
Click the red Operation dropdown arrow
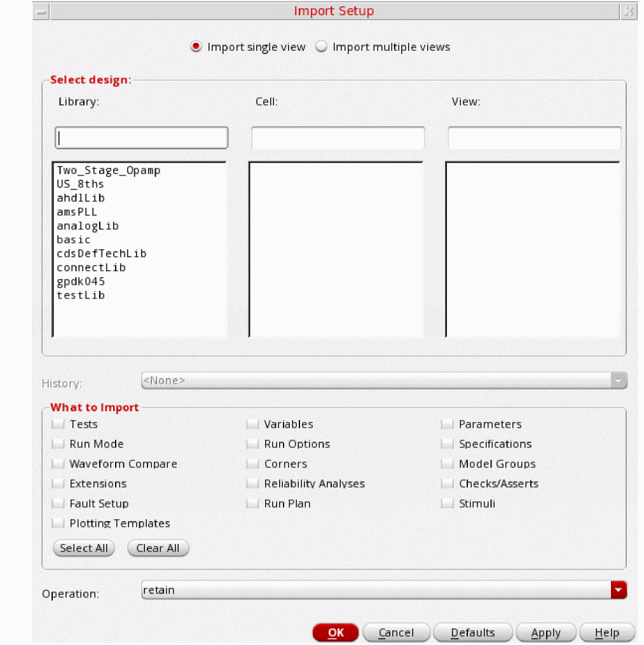coord(619,590)
